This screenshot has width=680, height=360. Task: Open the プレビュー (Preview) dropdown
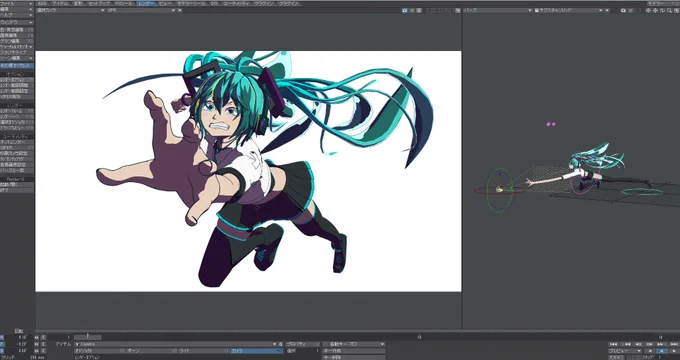click(x=625, y=350)
